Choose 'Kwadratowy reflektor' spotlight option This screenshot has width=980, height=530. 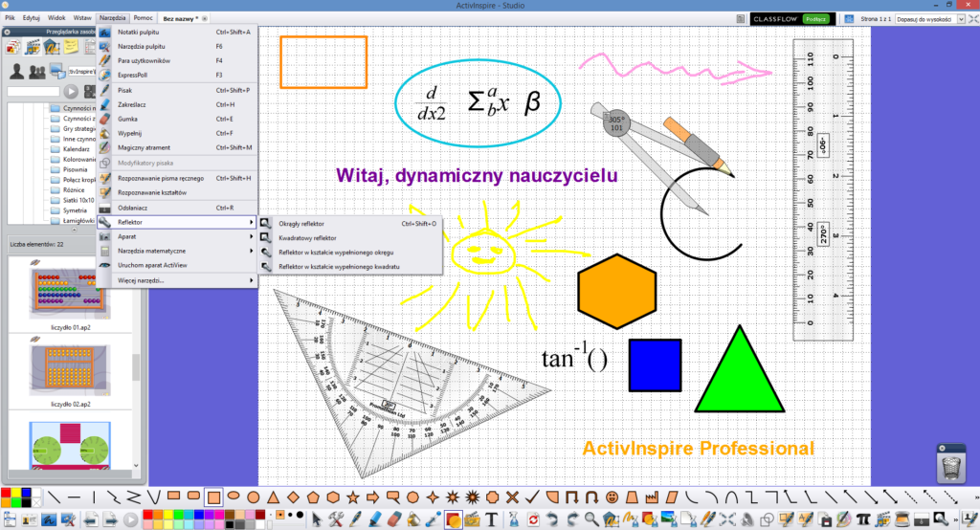tap(306, 237)
